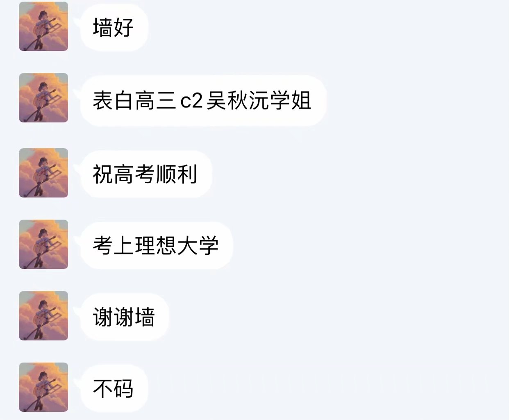This screenshot has width=509, height=420.
Task: Open sender avatar beside the 墙好 message
Action: click(x=43, y=26)
